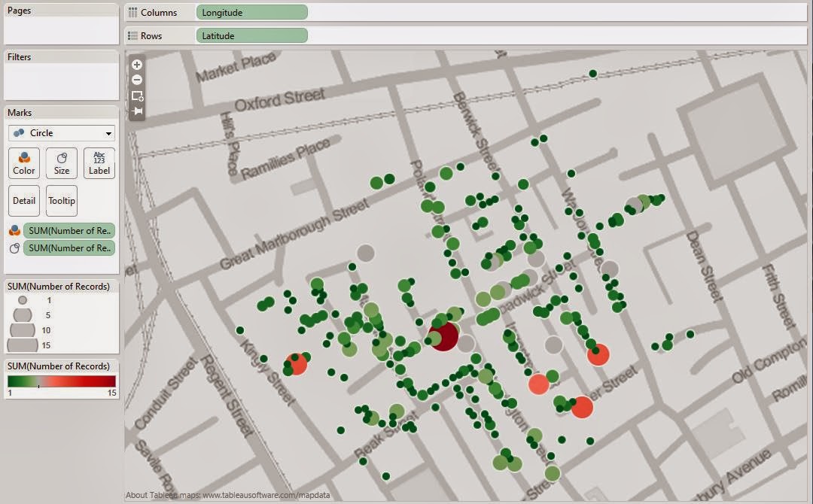Image resolution: width=813 pixels, height=504 pixels.
Task: Click the large dark red circle mark
Action: pos(444,336)
